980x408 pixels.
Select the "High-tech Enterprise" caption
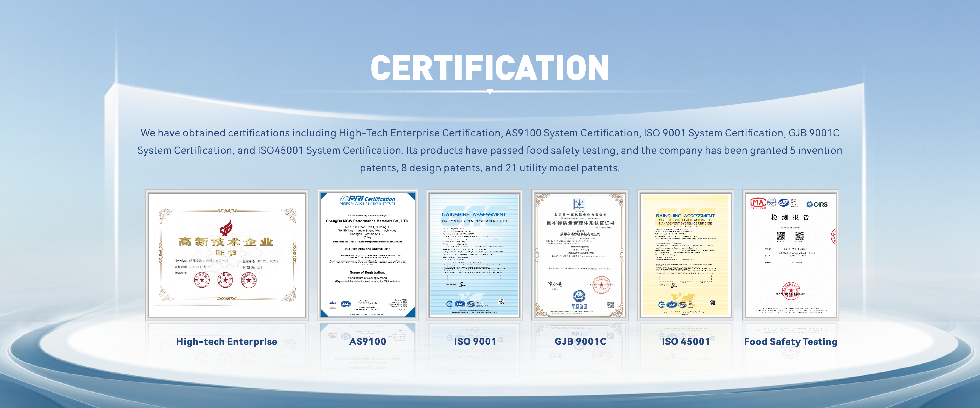click(x=226, y=341)
